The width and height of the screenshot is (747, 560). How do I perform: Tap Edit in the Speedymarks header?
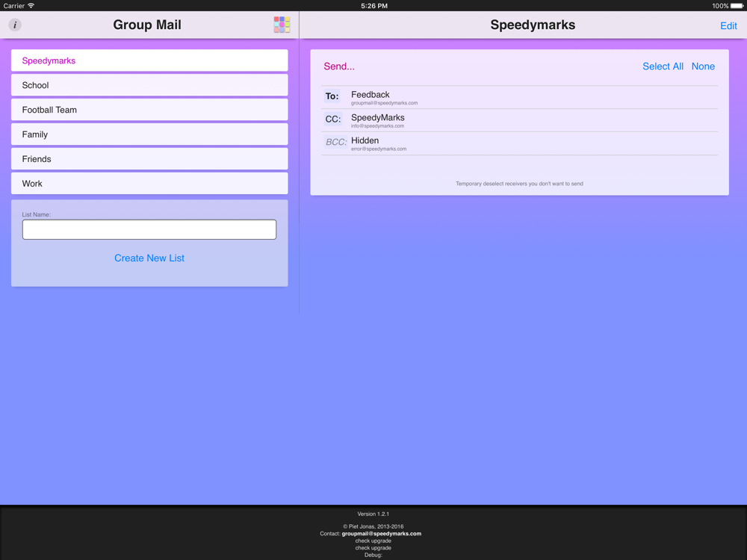(x=728, y=25)
